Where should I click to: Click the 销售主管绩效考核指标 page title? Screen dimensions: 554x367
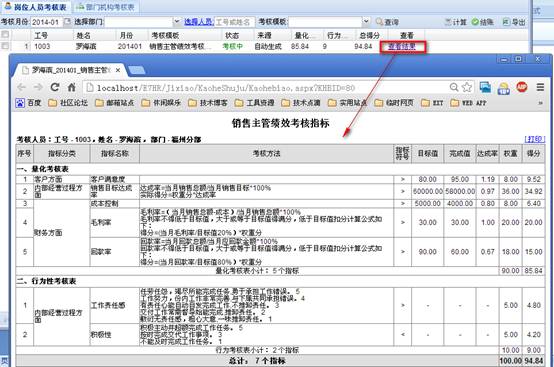(x=281, y=123)
